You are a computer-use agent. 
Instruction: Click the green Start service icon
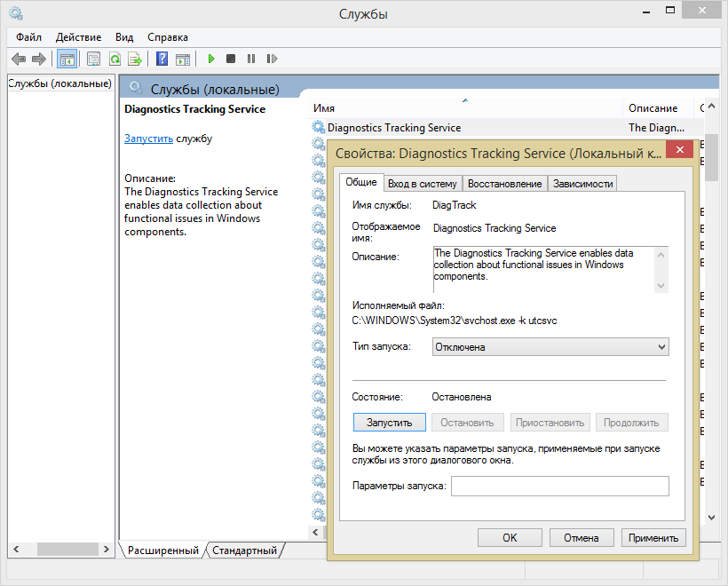click(x=210, y=59)
